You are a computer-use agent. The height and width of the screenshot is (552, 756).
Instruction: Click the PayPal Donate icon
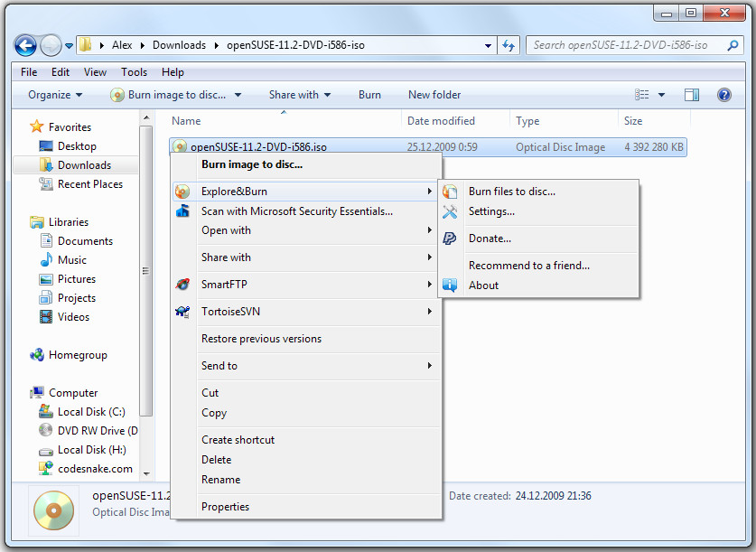(x=450, y=239)
